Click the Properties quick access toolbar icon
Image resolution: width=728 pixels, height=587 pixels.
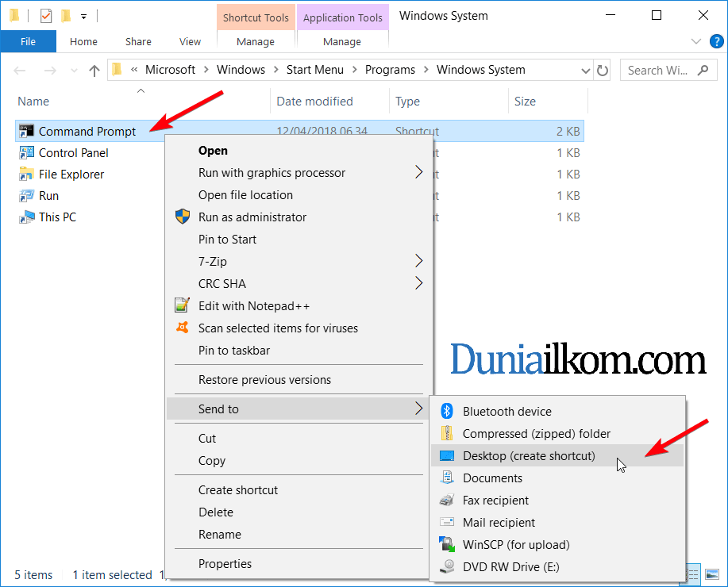tap(46, 16)
